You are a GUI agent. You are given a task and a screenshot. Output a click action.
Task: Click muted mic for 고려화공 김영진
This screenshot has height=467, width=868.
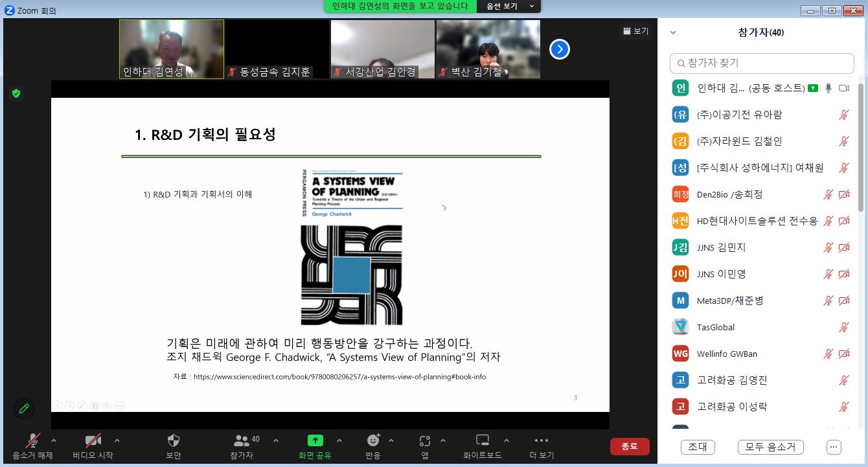point(843,380)
